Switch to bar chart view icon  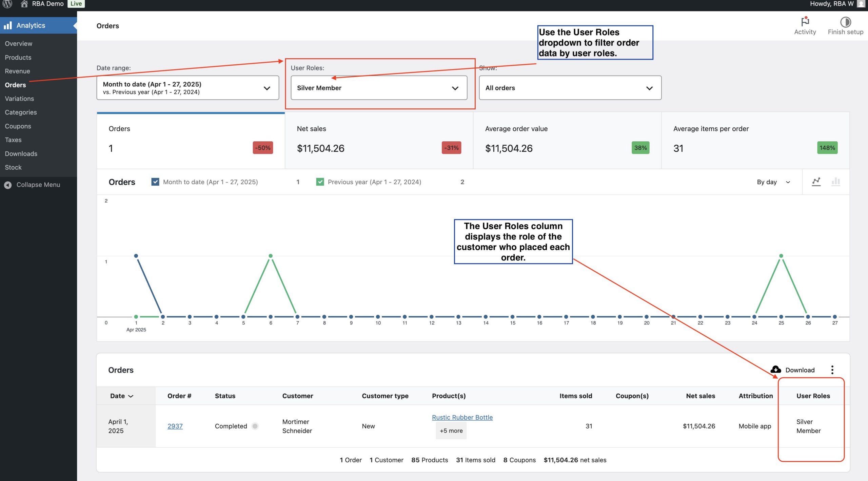click(x=835, y=182)
